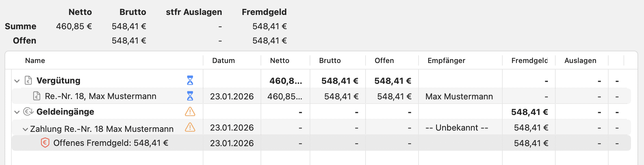Sort table by Datum column header
The width and height of the screenshot is (644, 165).
tap(223, 60)
